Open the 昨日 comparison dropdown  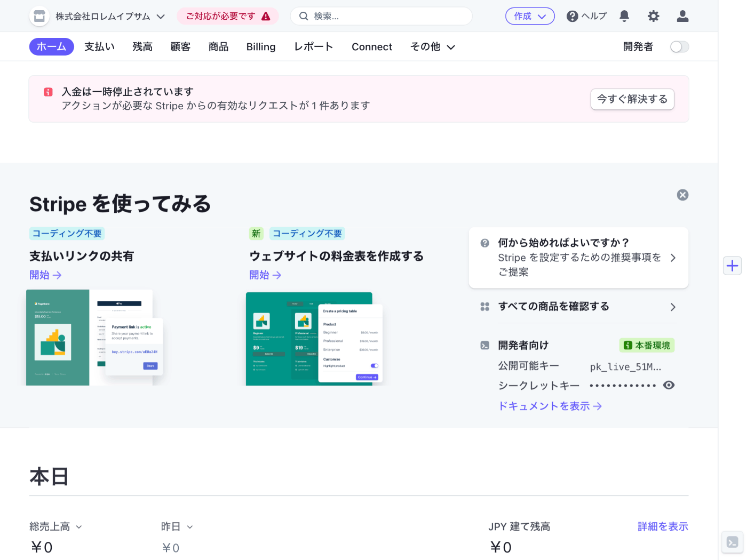pyautogui.click(x=177, y=526)
